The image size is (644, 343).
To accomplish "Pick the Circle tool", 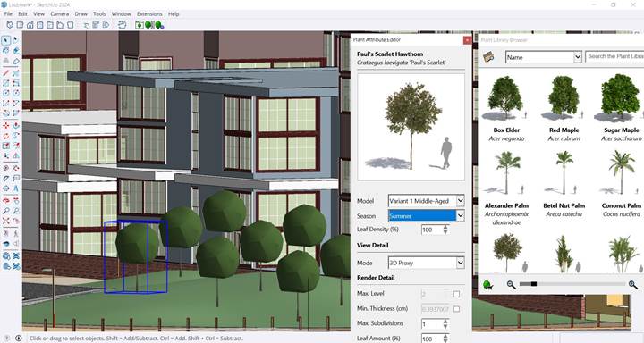I will 5,93.
